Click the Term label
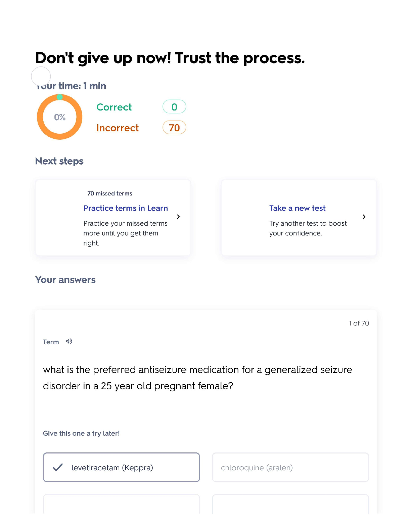The height and width of the screenshot is (532, 411). (x=51, y=342)
